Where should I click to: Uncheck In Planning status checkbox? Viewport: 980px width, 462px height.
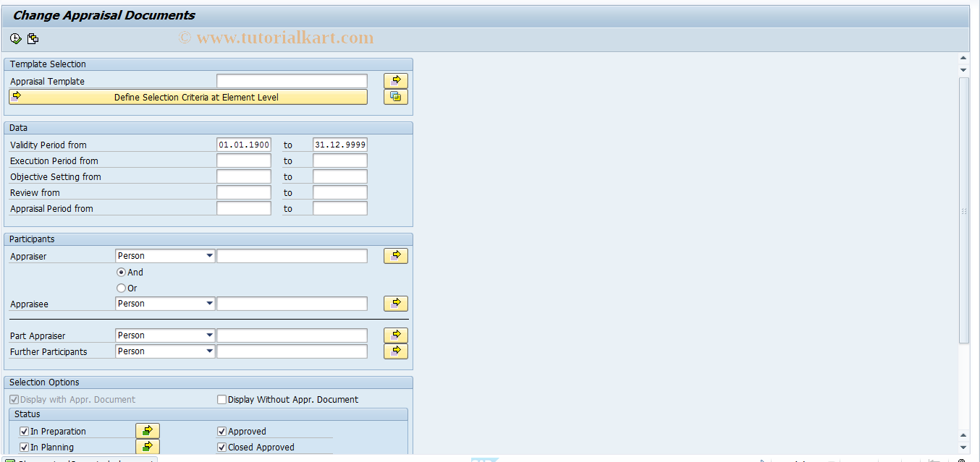(x=25, y=447)
